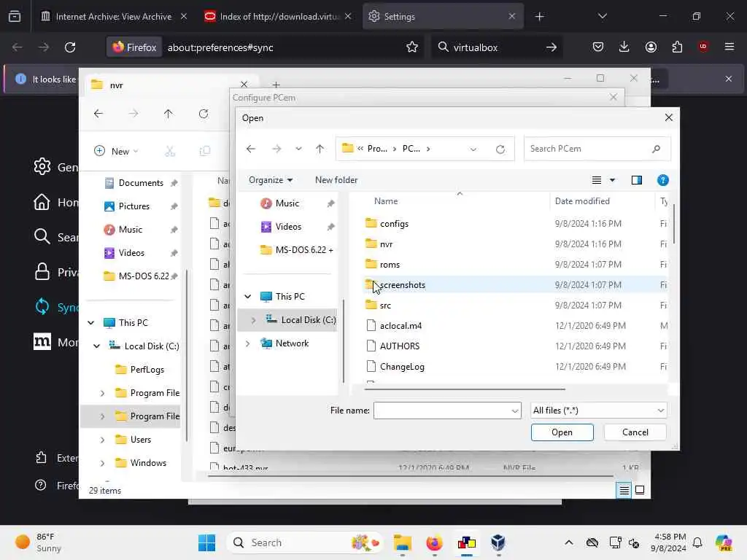Bookmark page with the star icon
The width and height of the screenshot is (747, 560).
(412, 47)
